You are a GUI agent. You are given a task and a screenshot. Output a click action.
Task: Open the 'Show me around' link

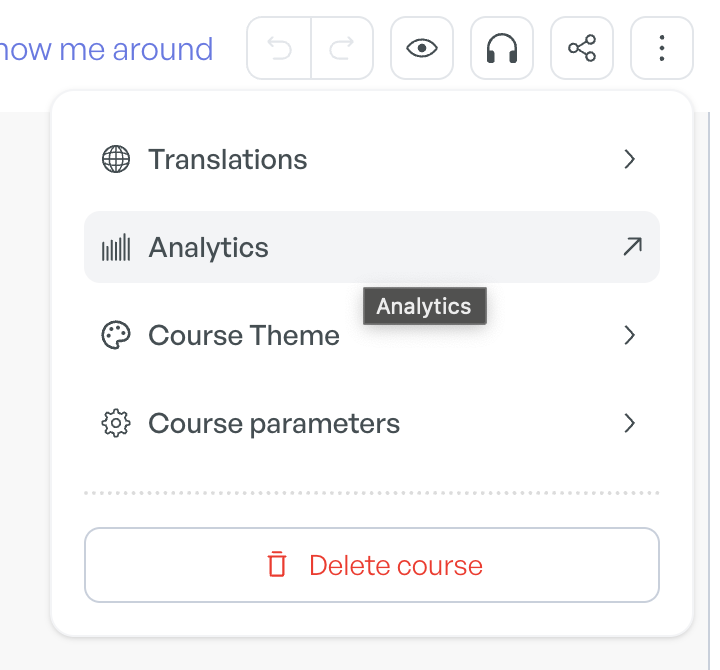pos(107,49)
